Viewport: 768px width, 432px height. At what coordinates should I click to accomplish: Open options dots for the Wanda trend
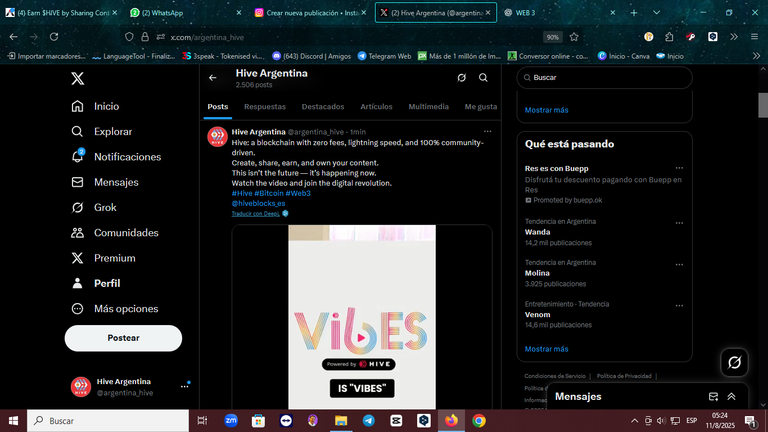(x=679, y=223)
